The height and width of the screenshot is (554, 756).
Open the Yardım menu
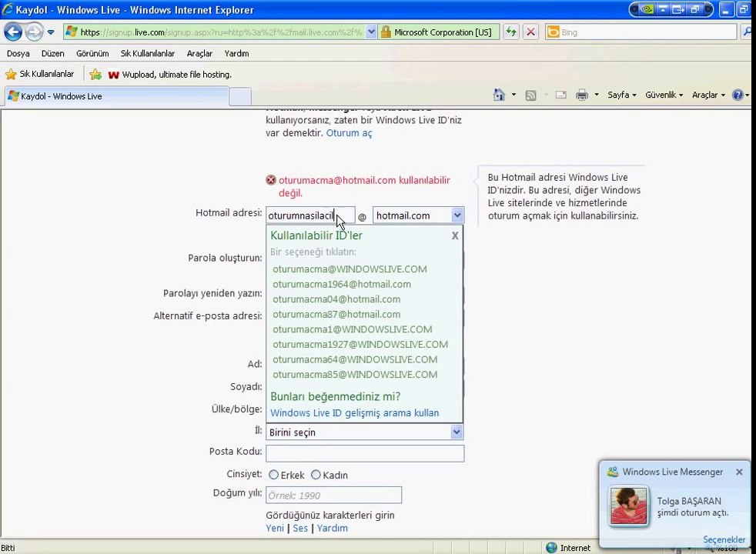(x=237, y=53)
